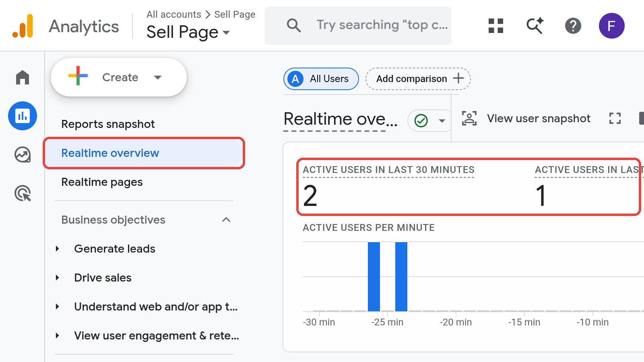Click the green checkmark data status icon
This screenshot has height=362, width=644.
[x=421, y=120]
